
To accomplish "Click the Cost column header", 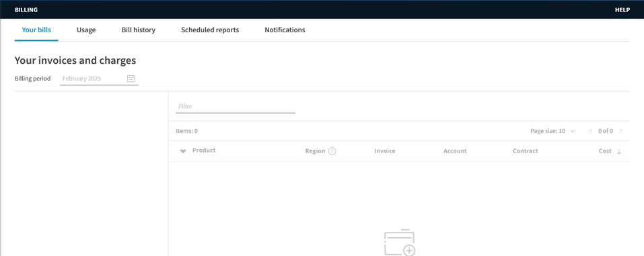I will pyautogui.click(x=605, y=151).
